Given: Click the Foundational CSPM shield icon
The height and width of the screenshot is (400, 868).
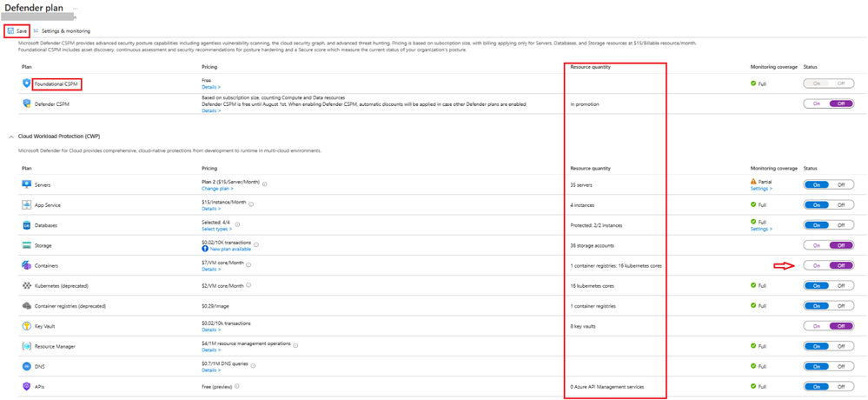Looking at the screenshot, I should (27, 83).
